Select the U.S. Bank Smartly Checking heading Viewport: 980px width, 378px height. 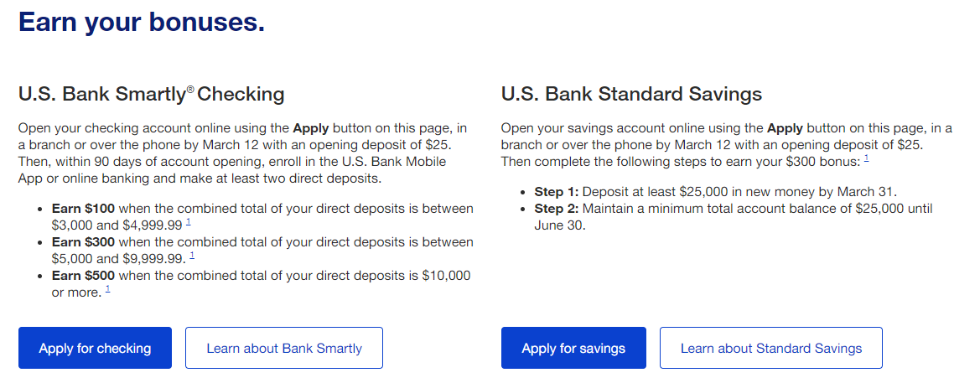pos(152,95)
